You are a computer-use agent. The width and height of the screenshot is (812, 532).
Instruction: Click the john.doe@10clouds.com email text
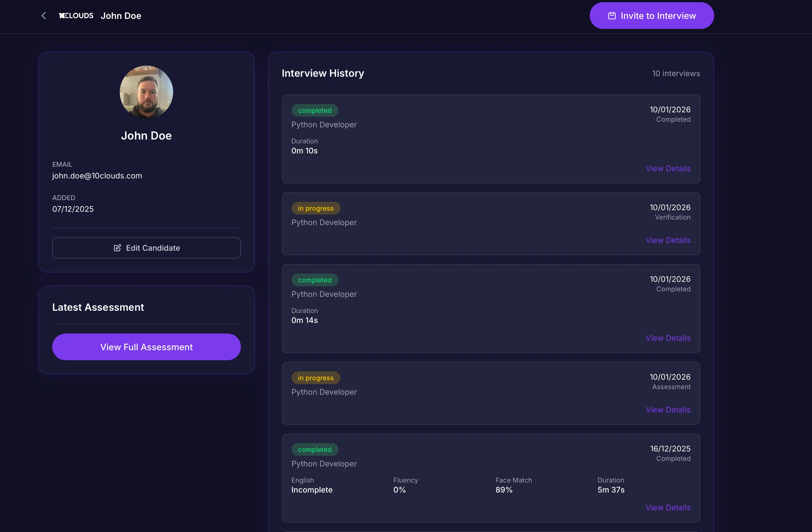(97, 176)
